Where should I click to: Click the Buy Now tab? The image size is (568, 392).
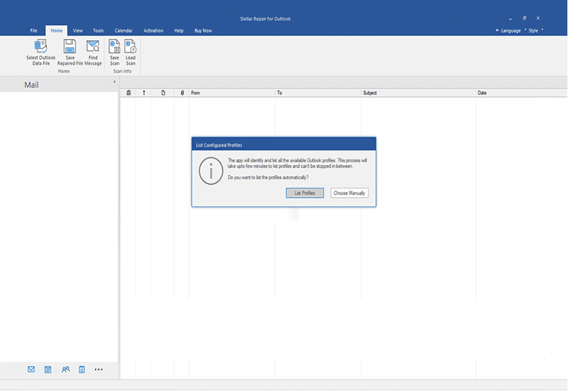(203, 31)
